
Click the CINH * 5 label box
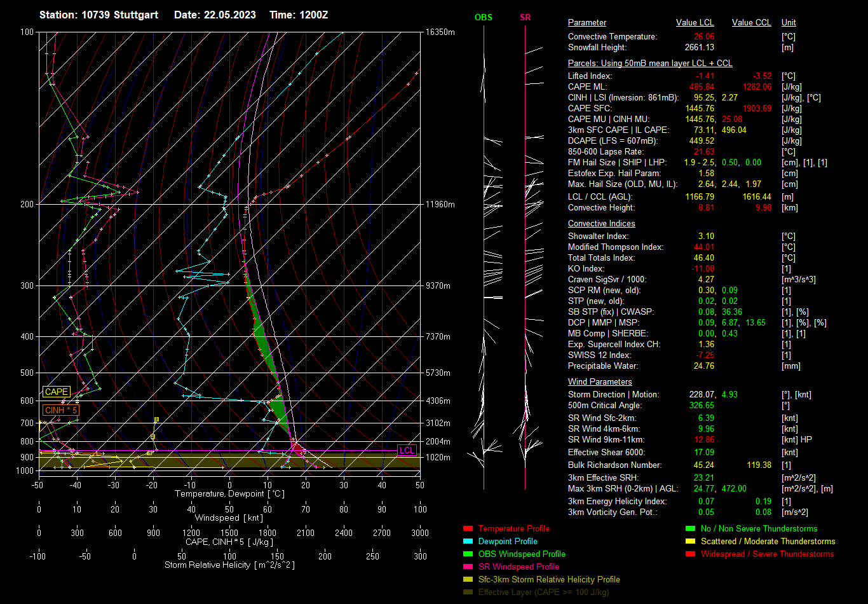(62, 410)
